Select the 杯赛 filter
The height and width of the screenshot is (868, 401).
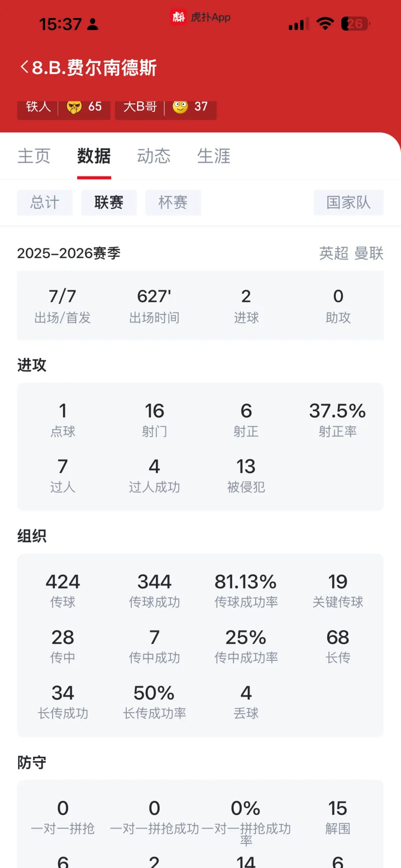click(x=173, y=203)
